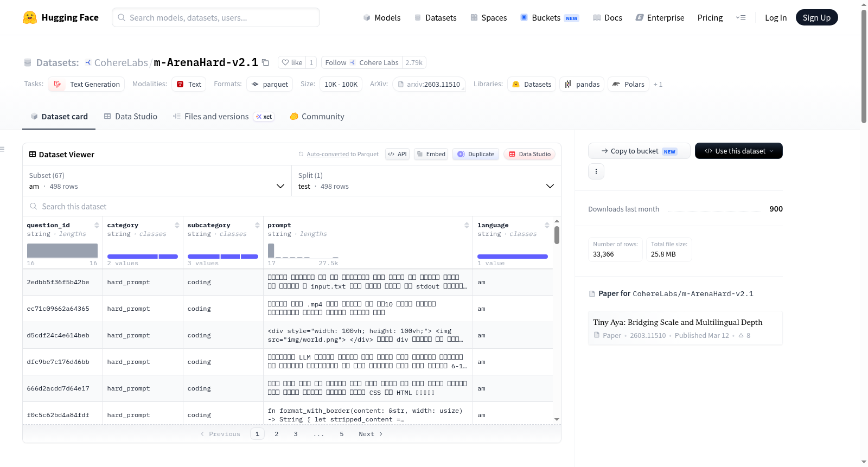The height and width of the screenshot is (467, 868).
Task: Sort by subcategory column icon
Action: pyautogui.click(x=257, y=225)
